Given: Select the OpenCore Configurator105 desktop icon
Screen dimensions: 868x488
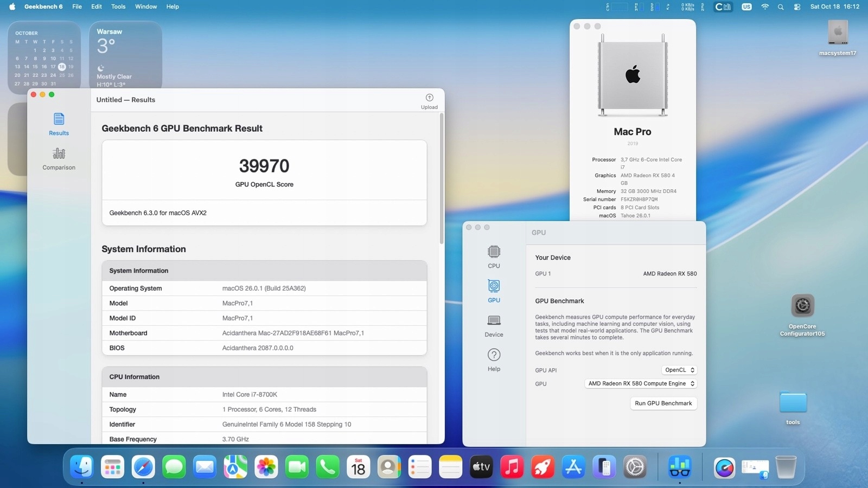Looking at the screenshot, I should coord(802,315).
